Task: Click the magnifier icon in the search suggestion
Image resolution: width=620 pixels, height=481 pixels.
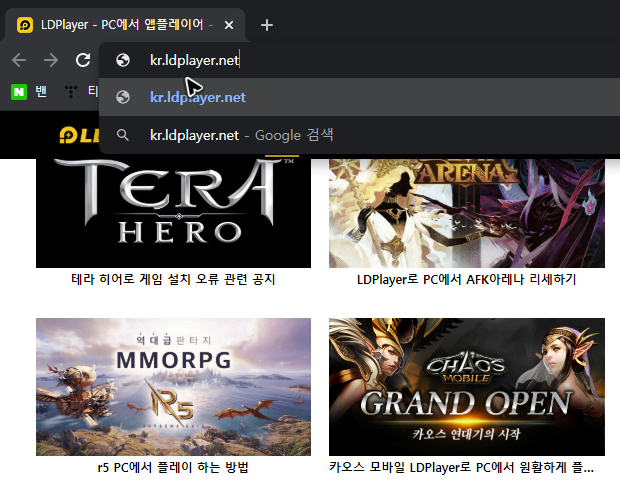Action: 123,135
